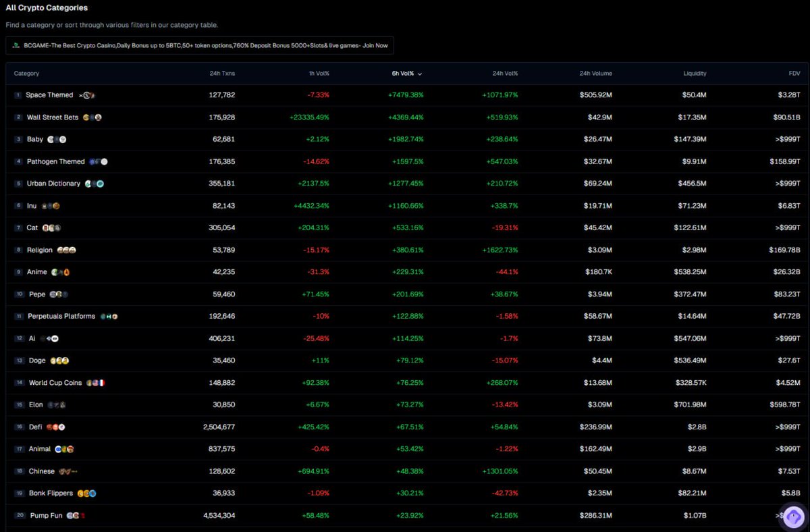Click the +7479.38% 6h volume value
Viewport: 810px width, 532px height.
tap(404, 95)
